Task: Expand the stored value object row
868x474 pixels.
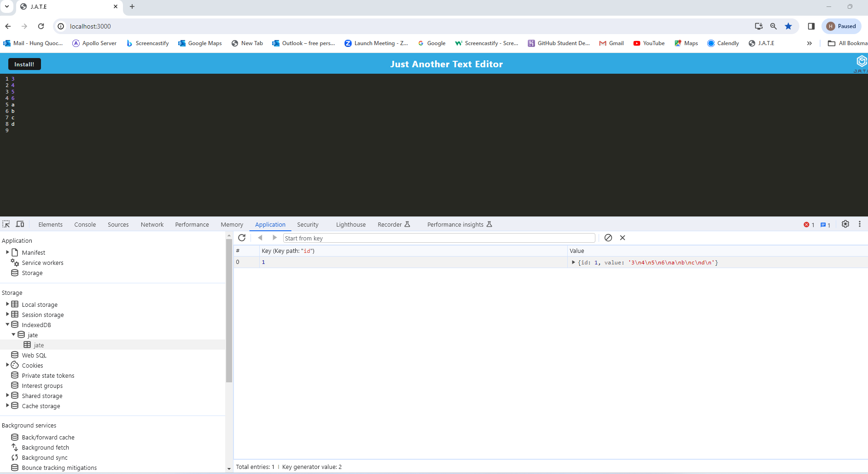Action: point(573,263)
